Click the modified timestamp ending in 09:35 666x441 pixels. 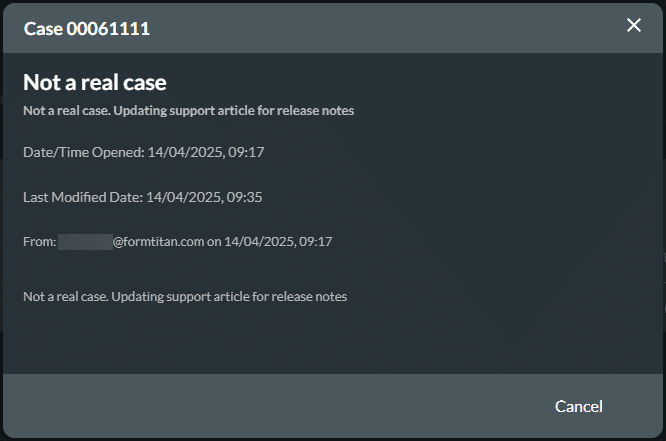[x=204, y=197]
